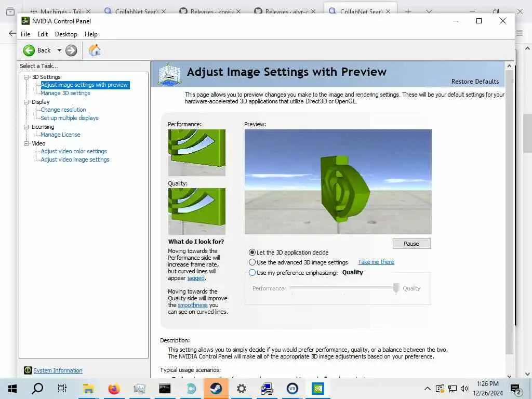Select Adjust video image settings task
This screenshot has height=399, width=532.
75,159
